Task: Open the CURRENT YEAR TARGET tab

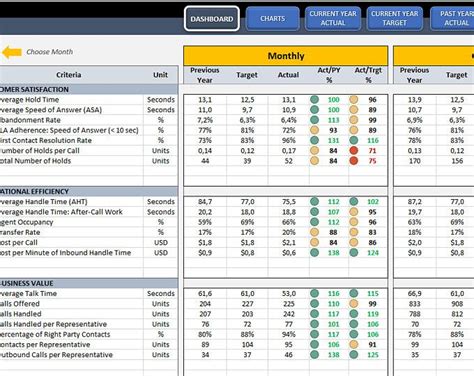Action: [395, 19]
